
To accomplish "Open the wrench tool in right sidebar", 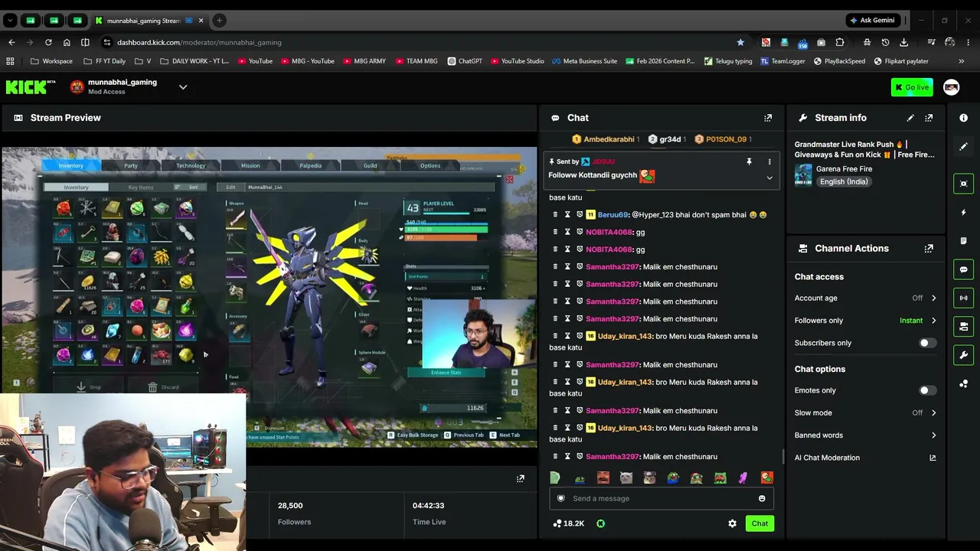I will tap(963, 355).
